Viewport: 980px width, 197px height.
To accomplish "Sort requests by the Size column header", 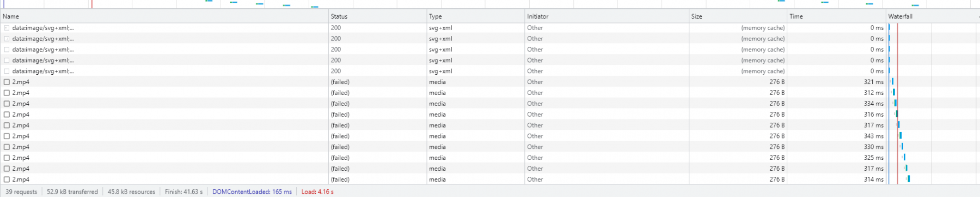I will pyautogui.click(x=738, y=16).
